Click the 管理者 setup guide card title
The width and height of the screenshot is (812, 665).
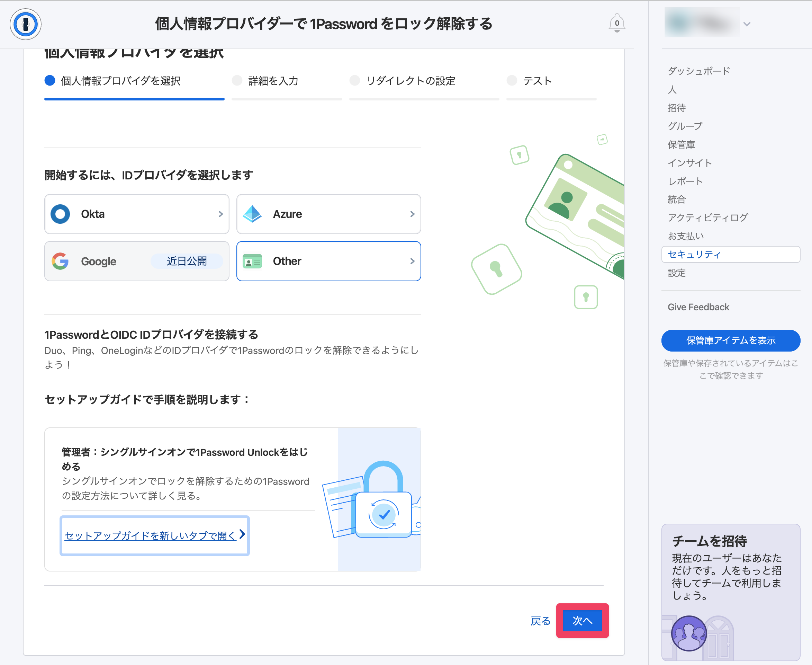(x=185, y=459)
